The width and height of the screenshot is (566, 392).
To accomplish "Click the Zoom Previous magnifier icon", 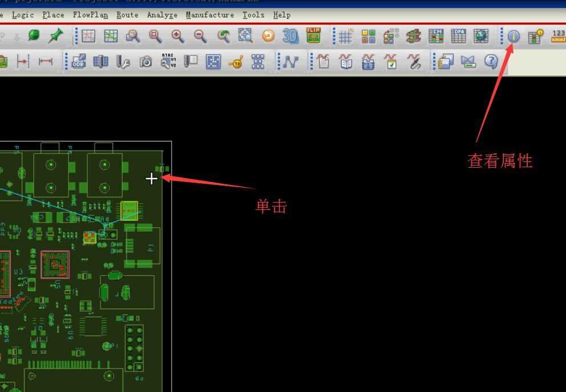I will pyautogui.click(x=223, y=36).
